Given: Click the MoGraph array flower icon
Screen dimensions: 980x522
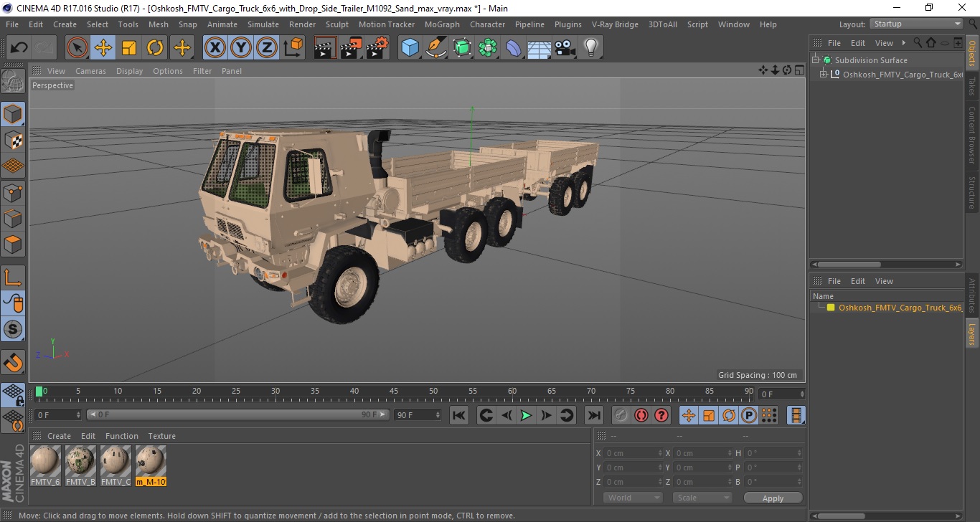Looking at the screenshot, I should (488, 48).
